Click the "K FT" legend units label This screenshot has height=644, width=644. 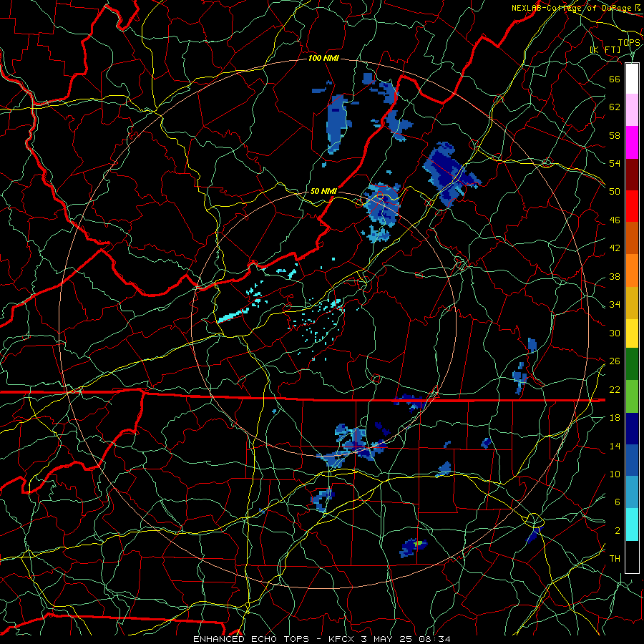point(606,50)
